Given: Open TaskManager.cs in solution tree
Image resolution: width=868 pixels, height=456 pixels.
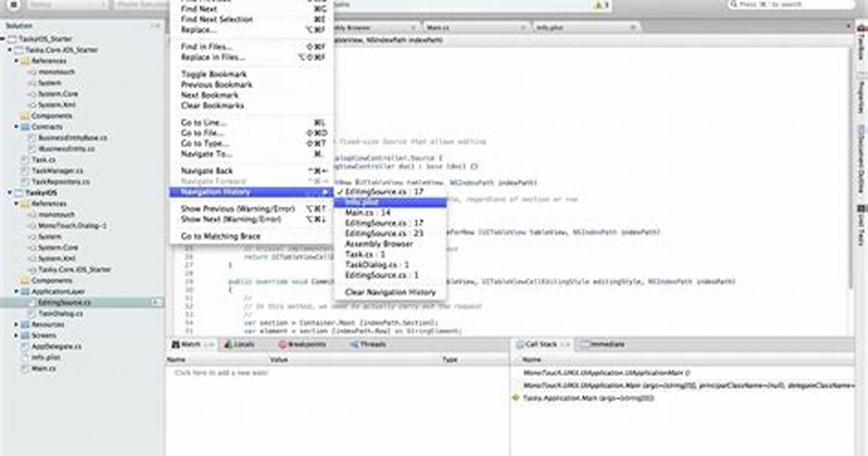Looking at the screenshot, I should [x=57, y=171].
